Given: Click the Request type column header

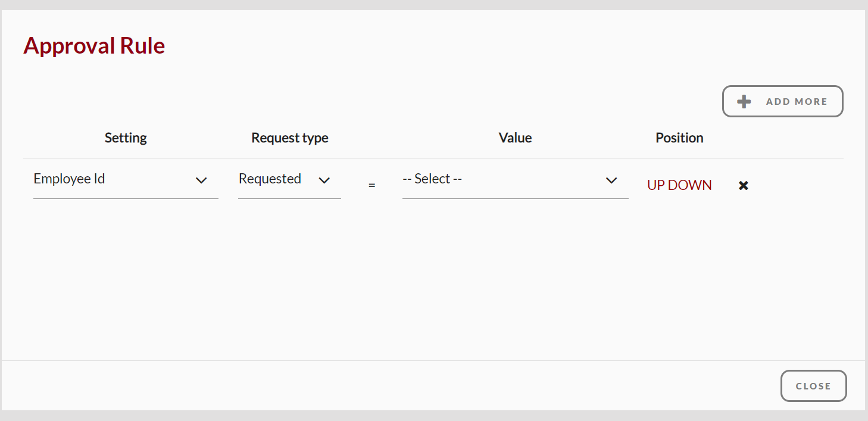Looking at the screenshot, I should click(x=290, y=138).
